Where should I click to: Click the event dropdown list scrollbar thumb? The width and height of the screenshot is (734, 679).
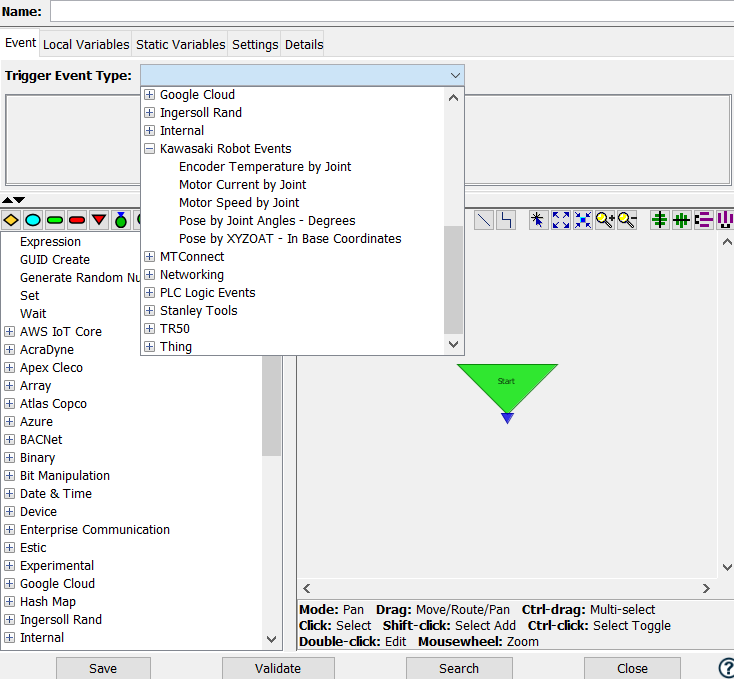click(453, 280)
